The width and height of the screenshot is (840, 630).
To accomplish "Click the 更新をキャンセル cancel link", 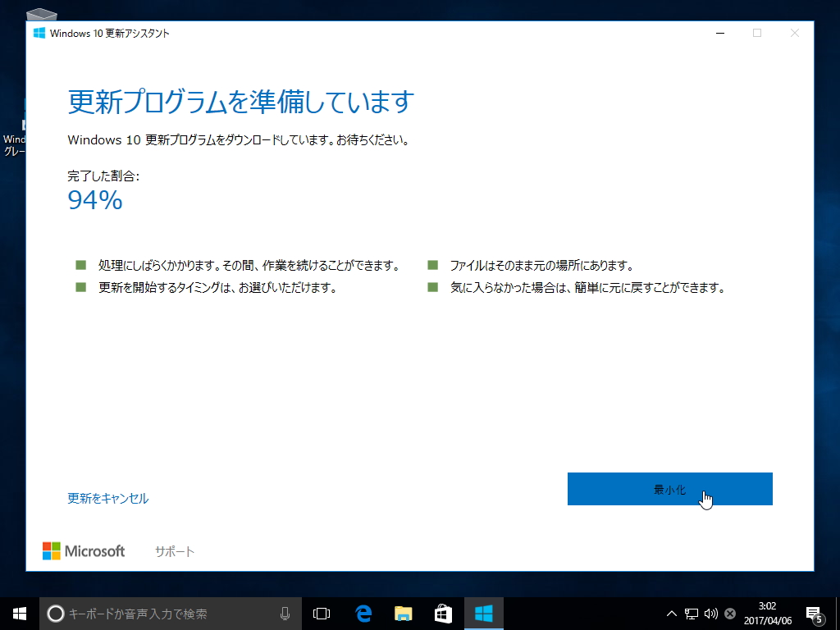I will (107, 498).
